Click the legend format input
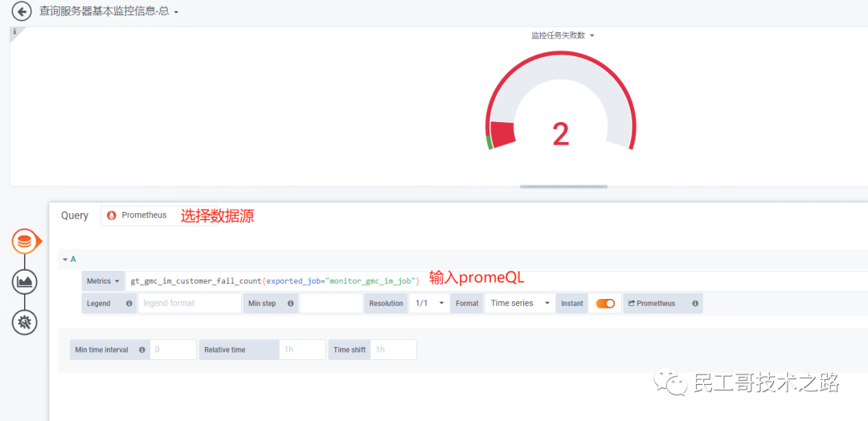The width and height of the screenshot is (868, 421). click(x=190, y=304)
